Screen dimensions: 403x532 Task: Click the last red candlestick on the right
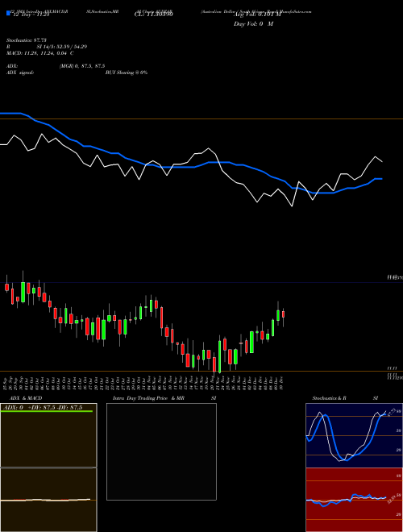pos(283,314)
